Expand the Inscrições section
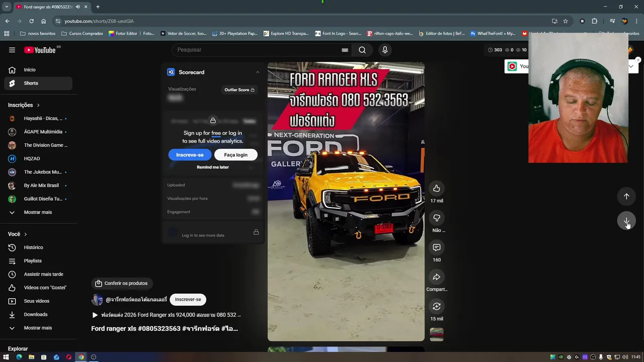Screen dimensions: 644x362 24,105
